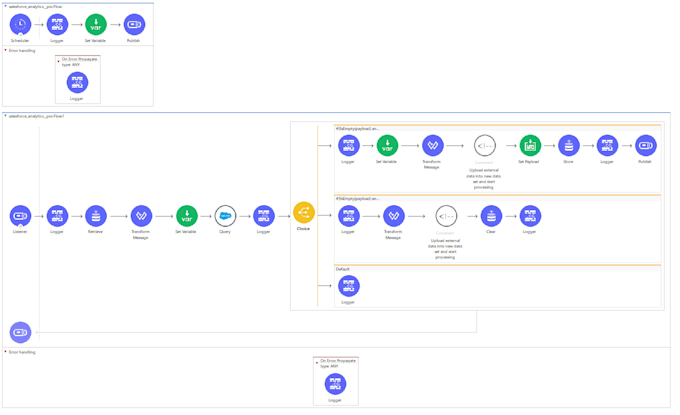Click Upload external data comment, top branch
The width and height of the screenshot is (680, 415).
[x=484, y=179]
